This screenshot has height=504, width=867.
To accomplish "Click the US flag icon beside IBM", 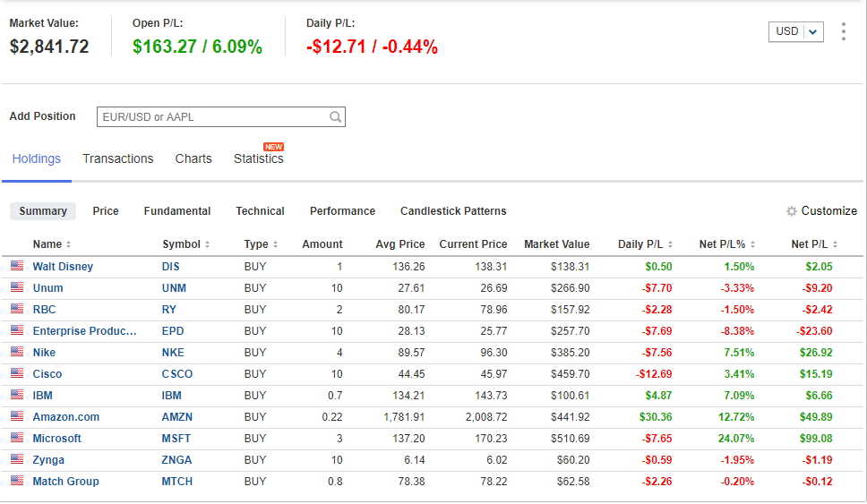I will coord(17,395).
